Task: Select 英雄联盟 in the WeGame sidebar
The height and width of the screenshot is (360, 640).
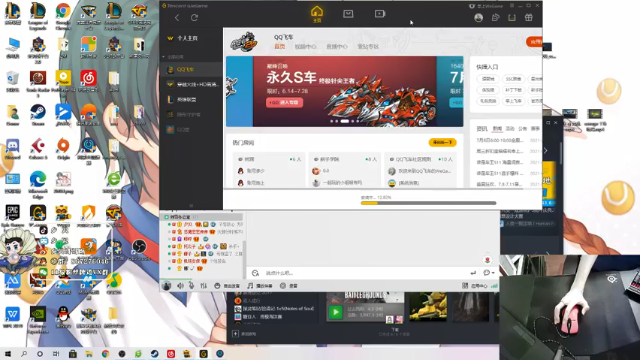Action: (x=191, y=100)
